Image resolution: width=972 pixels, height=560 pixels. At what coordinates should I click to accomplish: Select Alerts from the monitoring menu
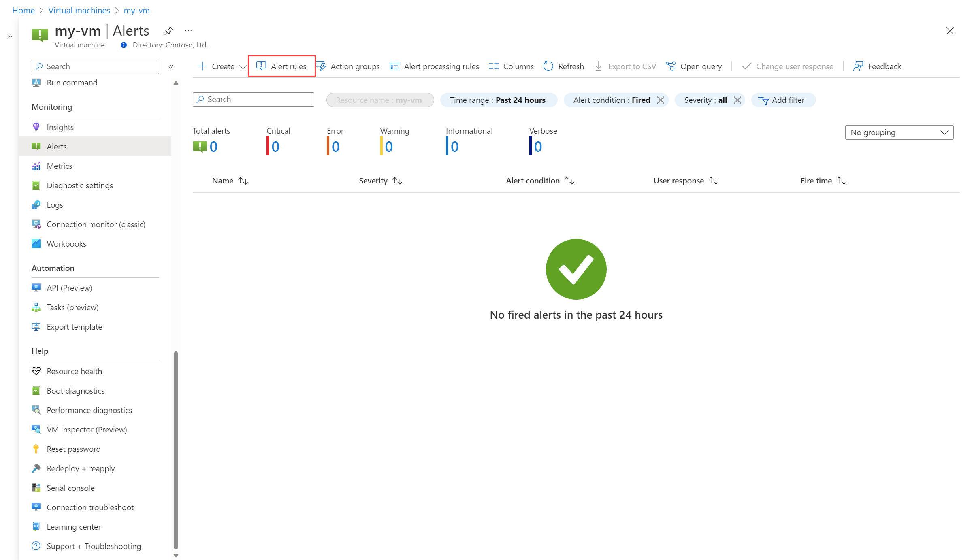point(56,145)
